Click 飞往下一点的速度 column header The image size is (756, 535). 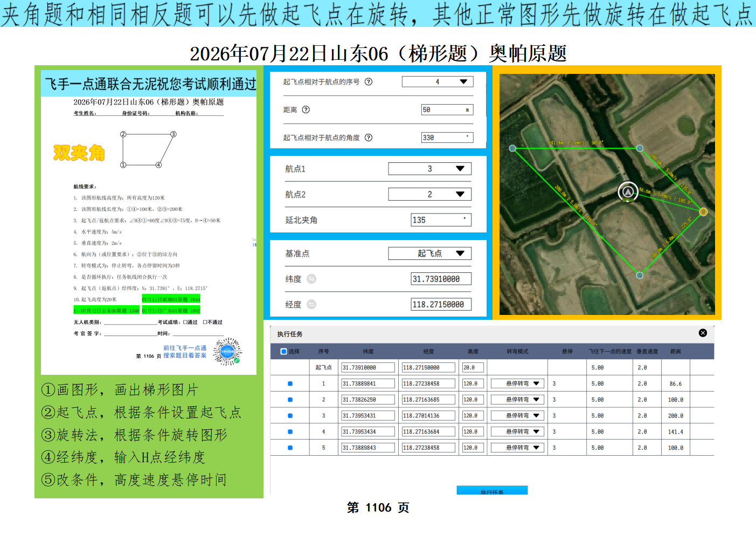point(610,351)
